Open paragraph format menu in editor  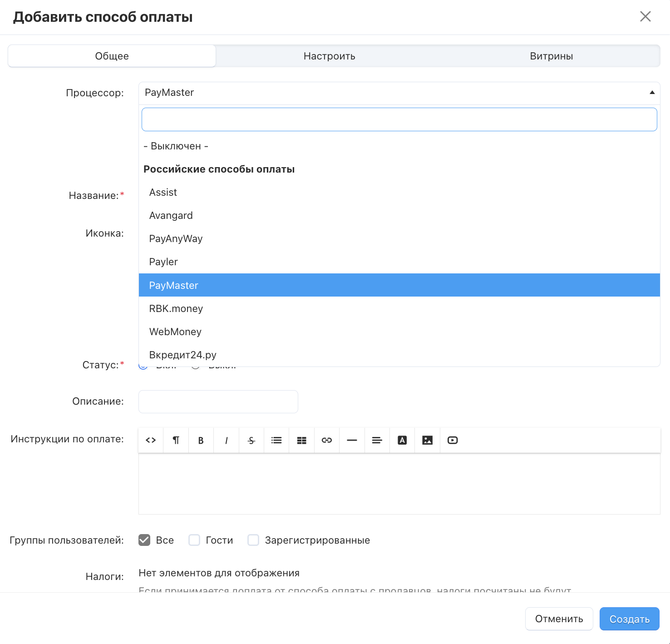coord(176,440)
